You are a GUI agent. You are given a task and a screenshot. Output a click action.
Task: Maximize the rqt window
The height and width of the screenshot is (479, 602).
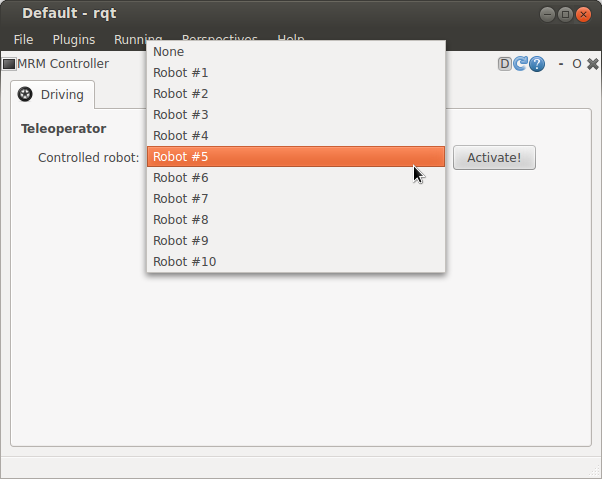(x=566, y=14)
